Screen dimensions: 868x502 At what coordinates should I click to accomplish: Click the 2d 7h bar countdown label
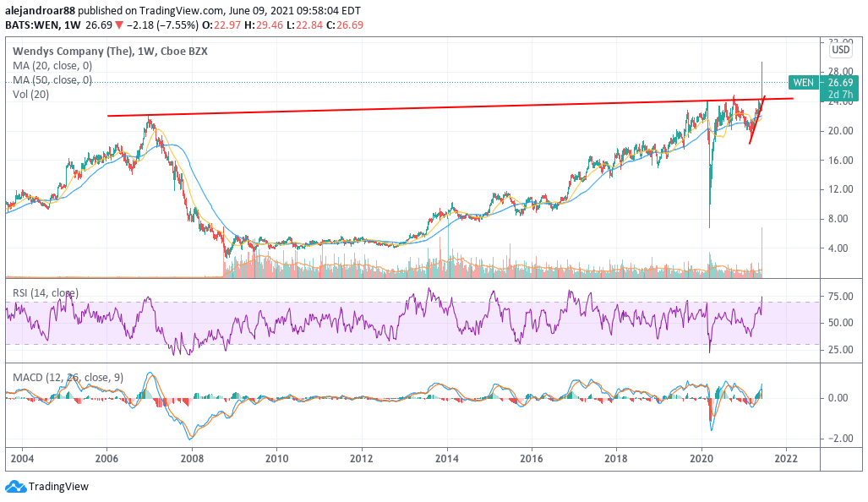pyautogui.click(x=840, y=94)
